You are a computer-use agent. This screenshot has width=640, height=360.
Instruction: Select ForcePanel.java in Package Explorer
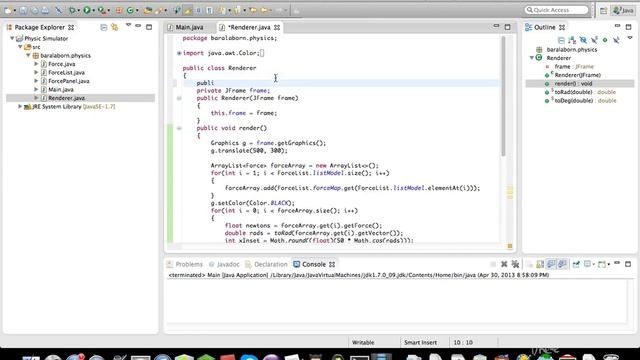click(69, 81)
